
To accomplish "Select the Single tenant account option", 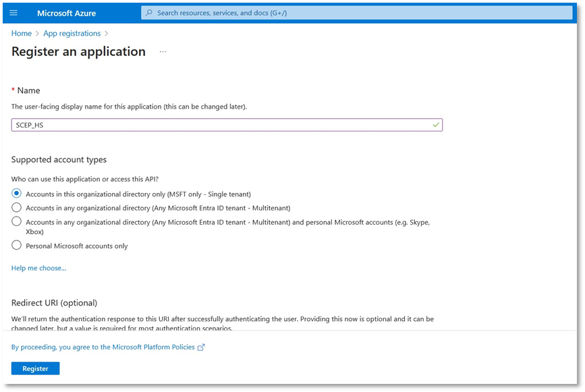I will coord(17,193).
